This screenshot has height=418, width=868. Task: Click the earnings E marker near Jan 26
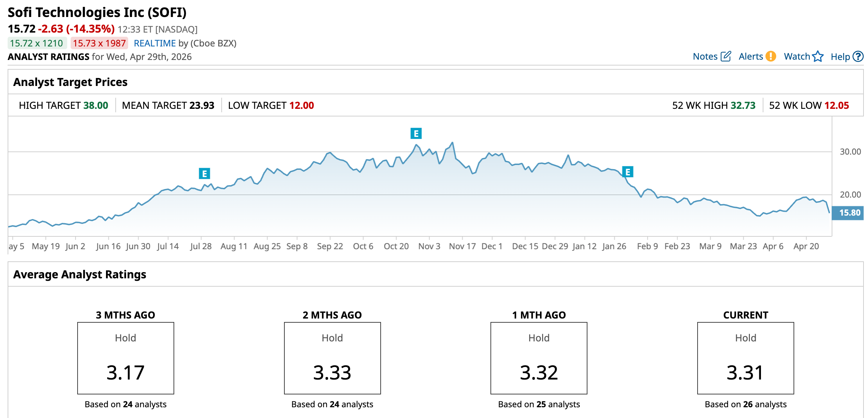pos(628,172)
